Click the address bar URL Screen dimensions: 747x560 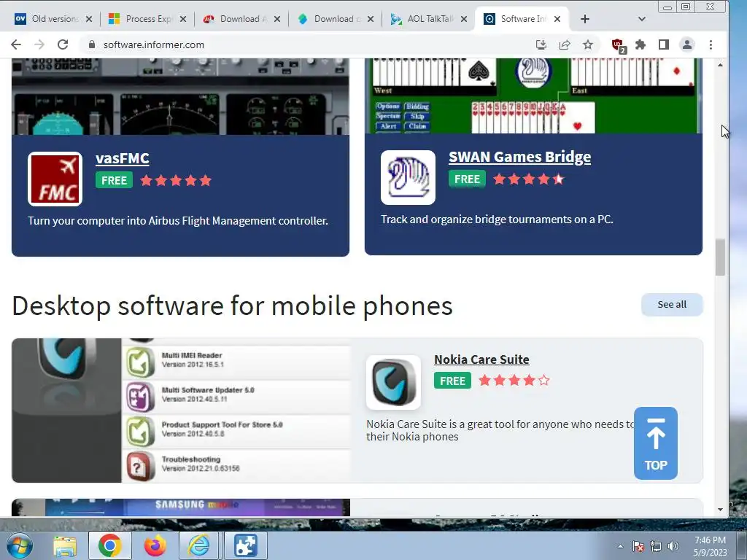pyautogui.click(x=154, y=44)
